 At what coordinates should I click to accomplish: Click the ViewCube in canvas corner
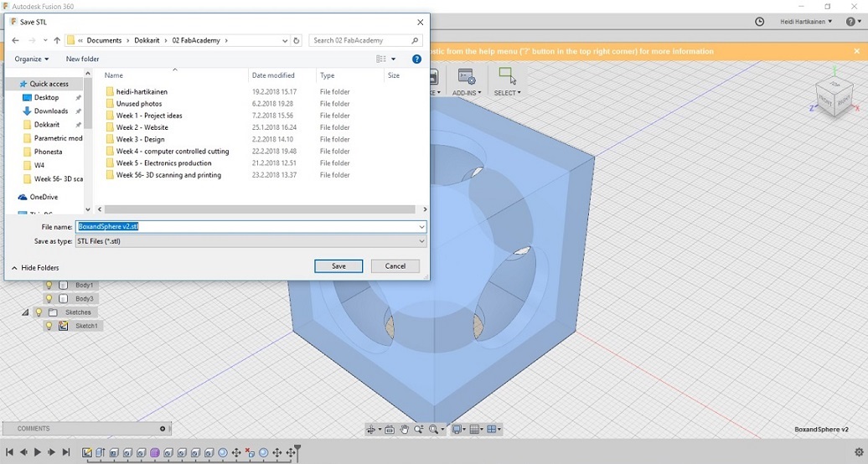[834, 97]
